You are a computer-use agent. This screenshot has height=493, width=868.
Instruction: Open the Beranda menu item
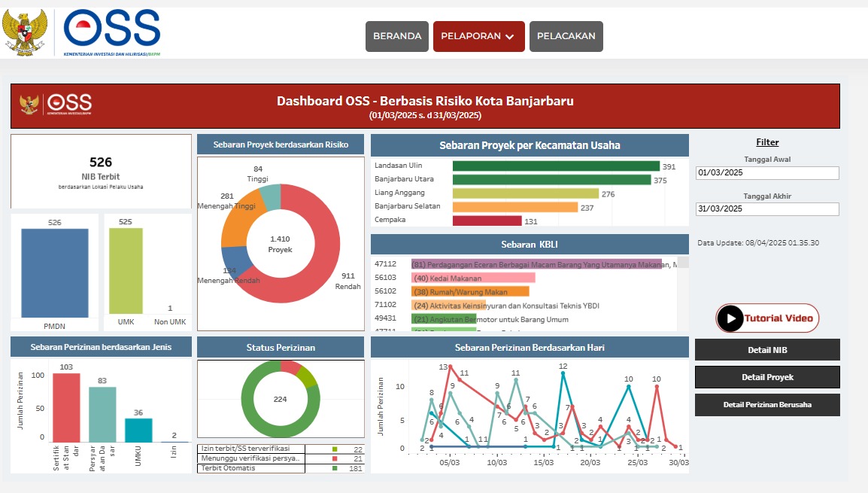[x=397, y=36]
